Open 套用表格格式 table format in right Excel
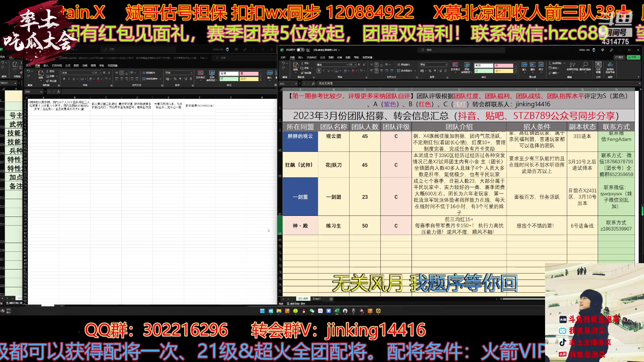 (467, 67)
